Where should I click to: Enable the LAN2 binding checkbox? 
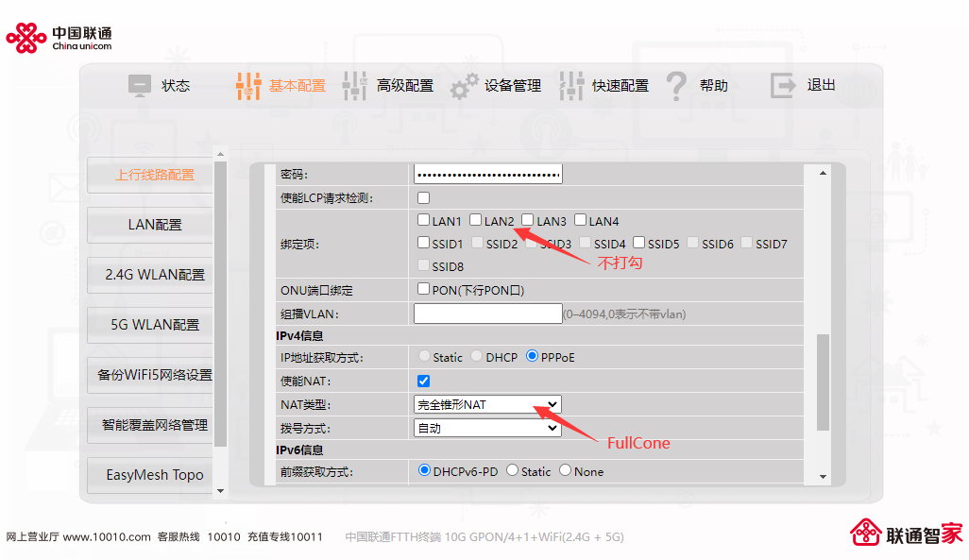476,219
